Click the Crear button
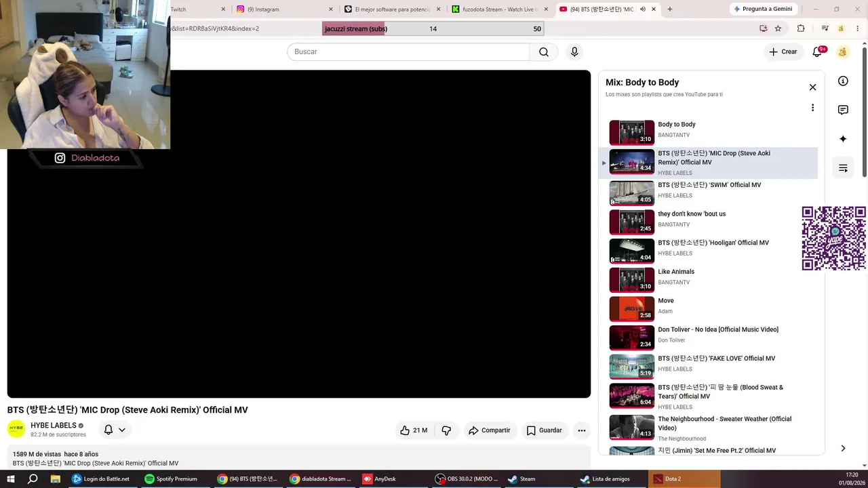868x488 pixels. [x=783, y=52]
